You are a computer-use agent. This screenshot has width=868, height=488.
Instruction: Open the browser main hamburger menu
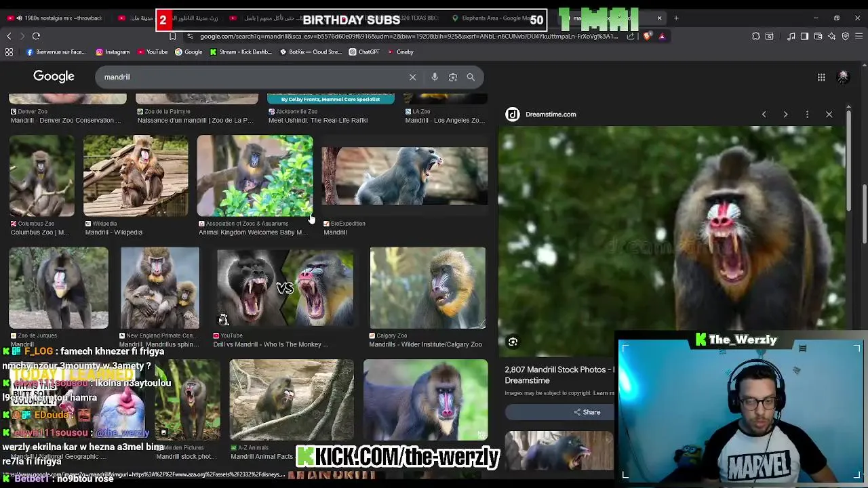tap(859, 36)
